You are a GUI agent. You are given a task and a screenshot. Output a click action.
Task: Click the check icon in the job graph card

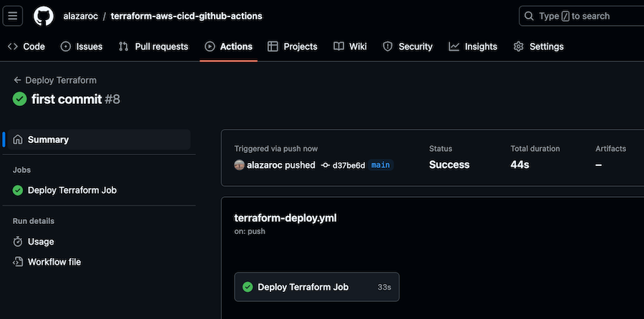[248, 287]
